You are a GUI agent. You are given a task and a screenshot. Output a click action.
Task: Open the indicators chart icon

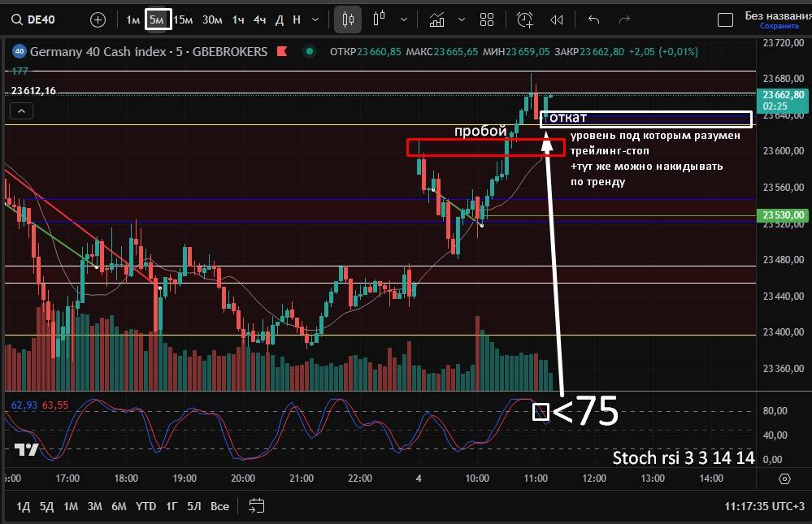click(437, 19)
